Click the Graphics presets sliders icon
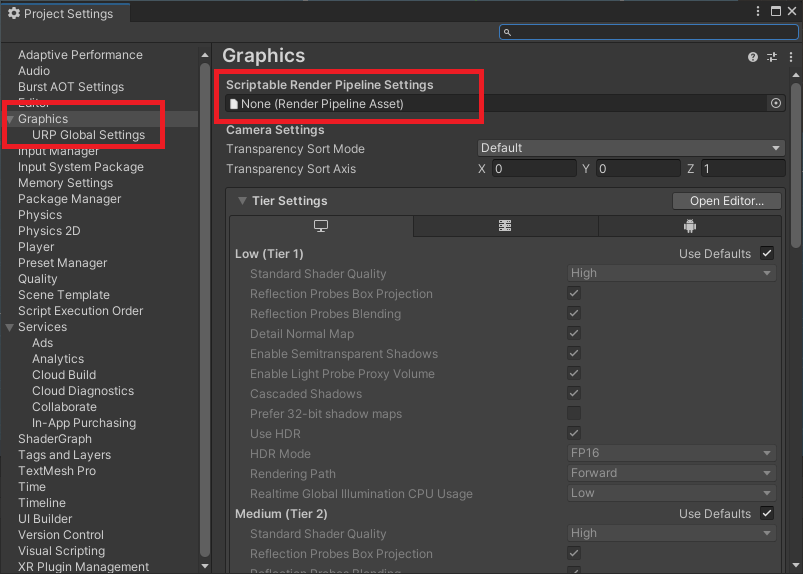Image resolution: width=803 pixels, height=574 pixels. (x=772, y=58)
